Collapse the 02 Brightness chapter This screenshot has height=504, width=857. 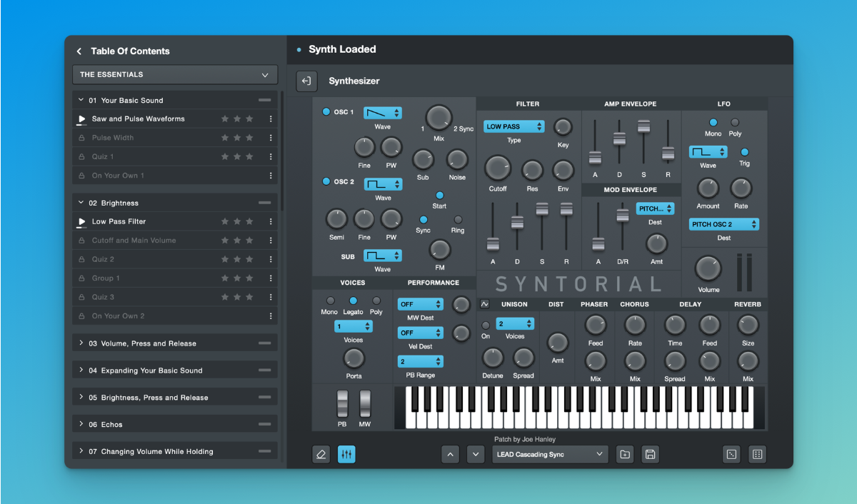pyautogui.click(x=81, y=203)
